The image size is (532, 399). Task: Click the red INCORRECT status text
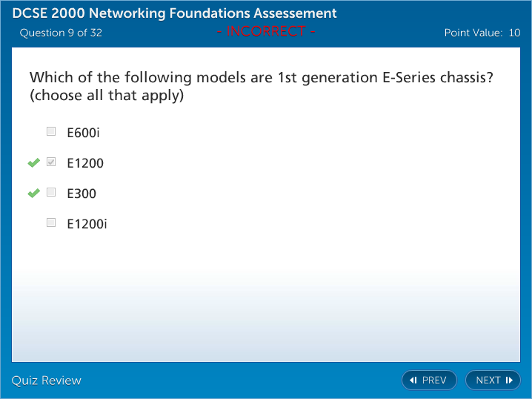(x=266, y=31)
